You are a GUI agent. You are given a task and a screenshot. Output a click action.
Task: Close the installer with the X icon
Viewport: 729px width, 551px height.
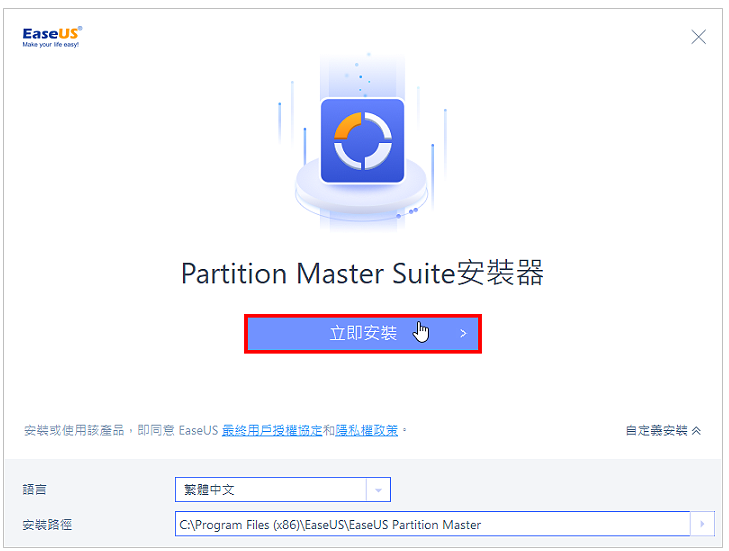pyautogui.click(x=698, y=37)
